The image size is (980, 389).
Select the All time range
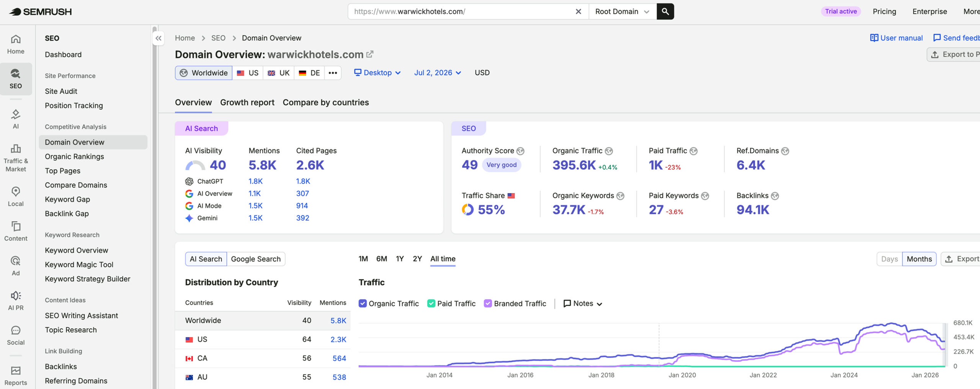coord(443,259)
